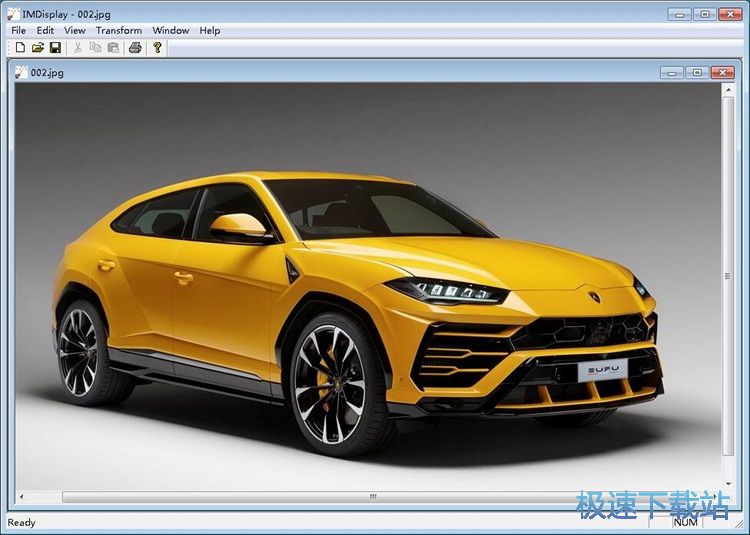This screenshot has width=750, height=535.
Task: Open the Transform menu
Action: (x=119, y=30)
